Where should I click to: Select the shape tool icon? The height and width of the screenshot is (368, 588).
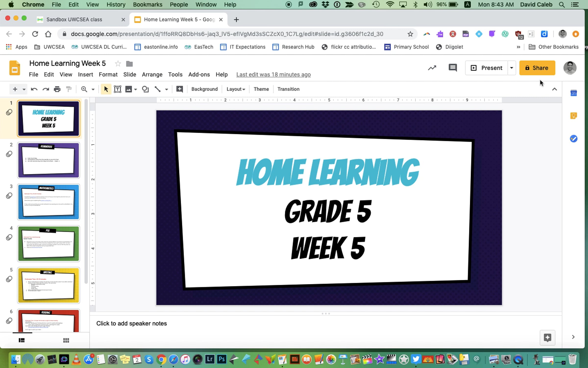pos(145,89)
